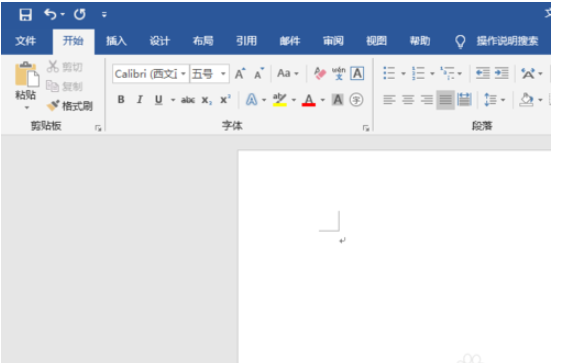Center align the text
The width and height of the screenshot is (575, 363).
coord(408,100)
